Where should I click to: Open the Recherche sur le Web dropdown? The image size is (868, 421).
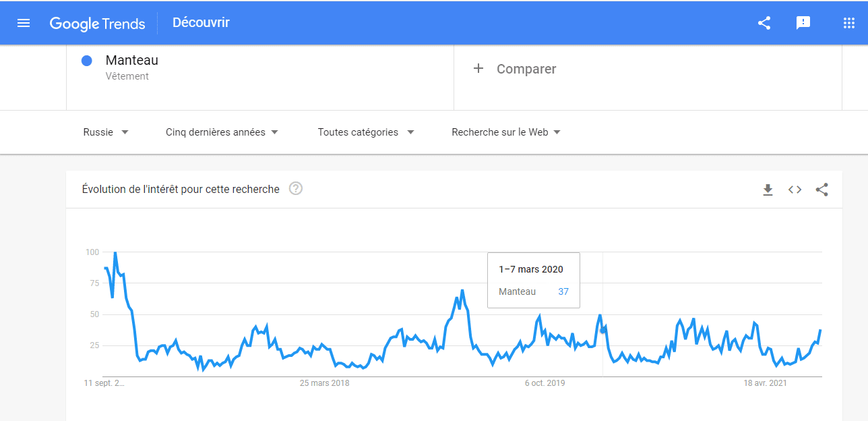(x=506, y=132)
